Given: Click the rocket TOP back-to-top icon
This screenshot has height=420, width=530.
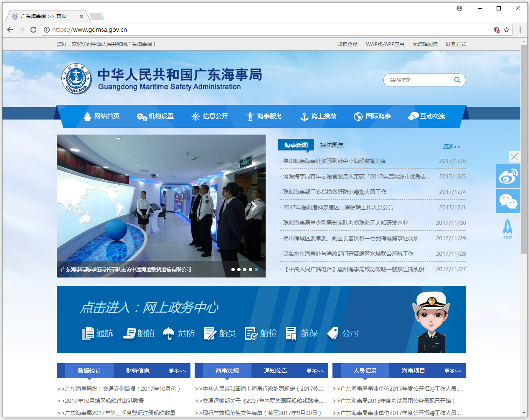Looking at the screenshot, I should (507, 229).
